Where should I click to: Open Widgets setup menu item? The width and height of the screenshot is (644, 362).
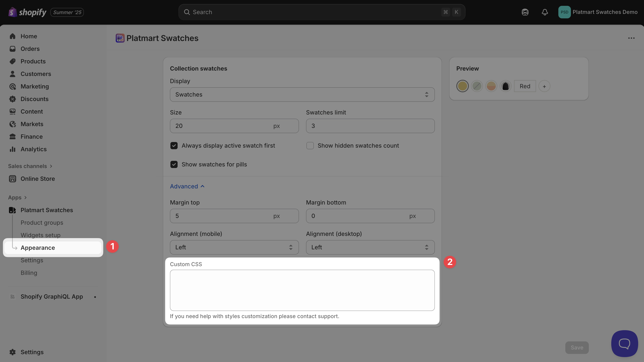tap(41, 235)
